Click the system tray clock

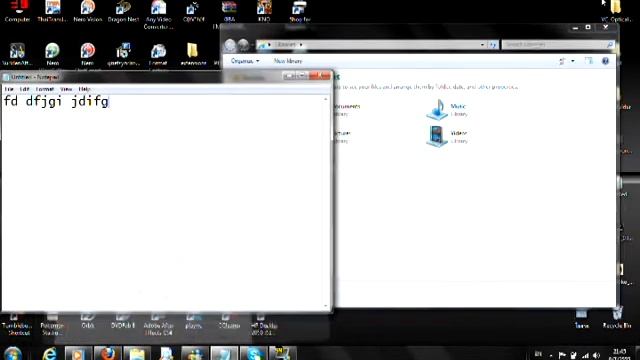click(619, 354)
